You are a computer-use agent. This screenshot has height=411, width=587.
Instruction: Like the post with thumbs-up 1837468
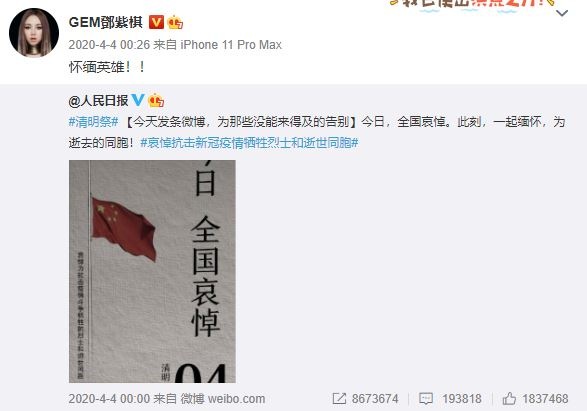[x=509, y=399]
